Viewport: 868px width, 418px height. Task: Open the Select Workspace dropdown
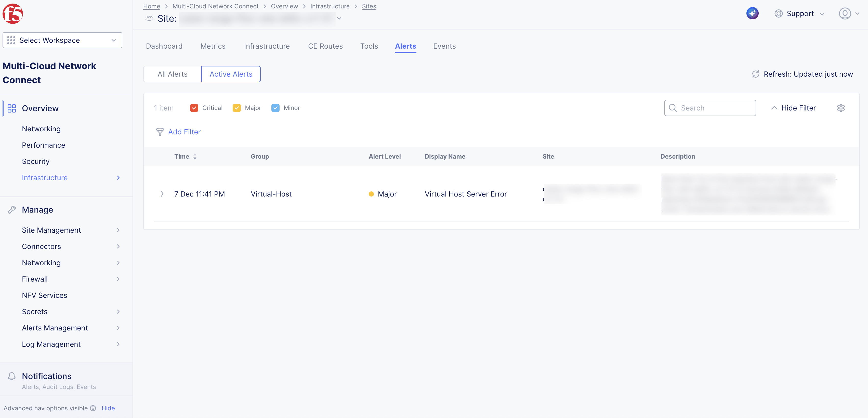click(x=62, y=40)
